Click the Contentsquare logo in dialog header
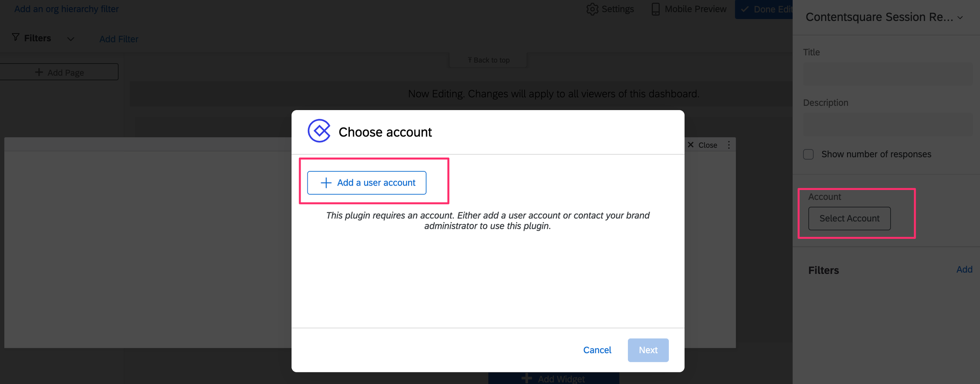Viewport: 980px width, 384px height. pyautogui.click(x=319, y=130)
